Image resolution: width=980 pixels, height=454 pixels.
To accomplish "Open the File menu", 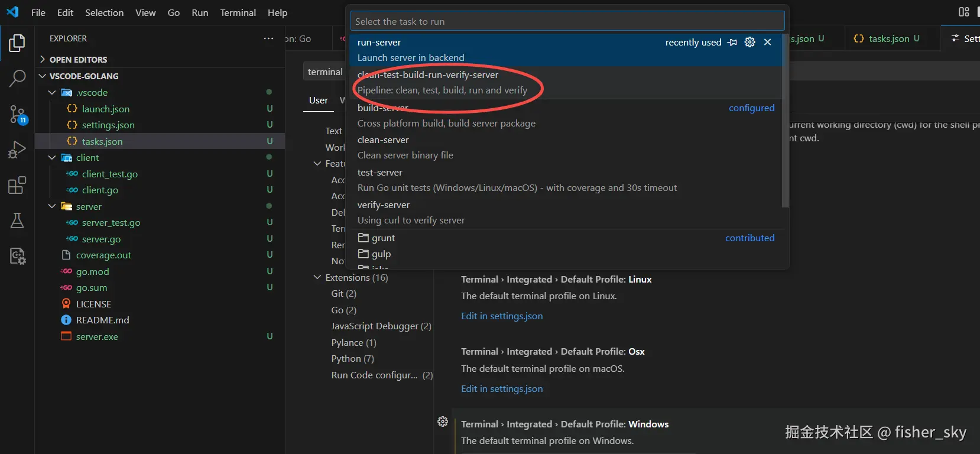I will coord(38,12).
